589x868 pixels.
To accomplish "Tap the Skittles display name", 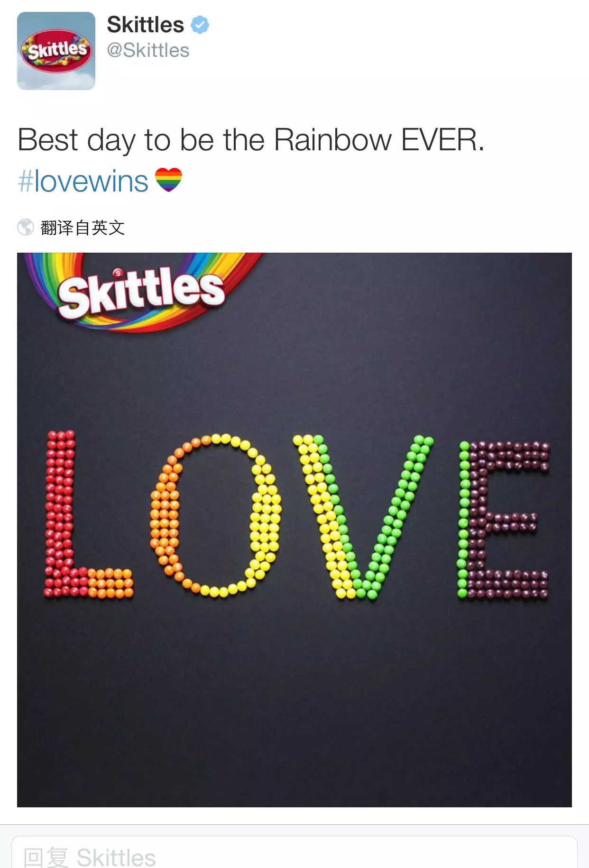I will 146,25.
